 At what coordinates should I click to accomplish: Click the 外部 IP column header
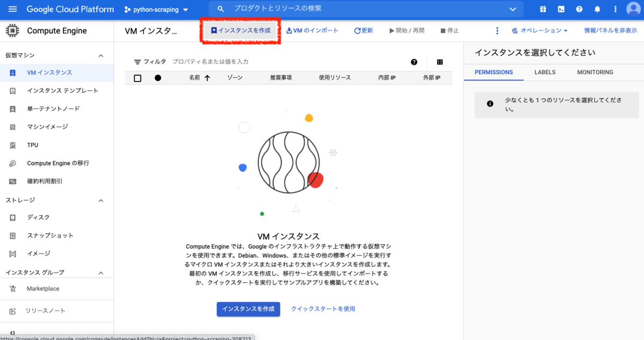tap(431, 78)
